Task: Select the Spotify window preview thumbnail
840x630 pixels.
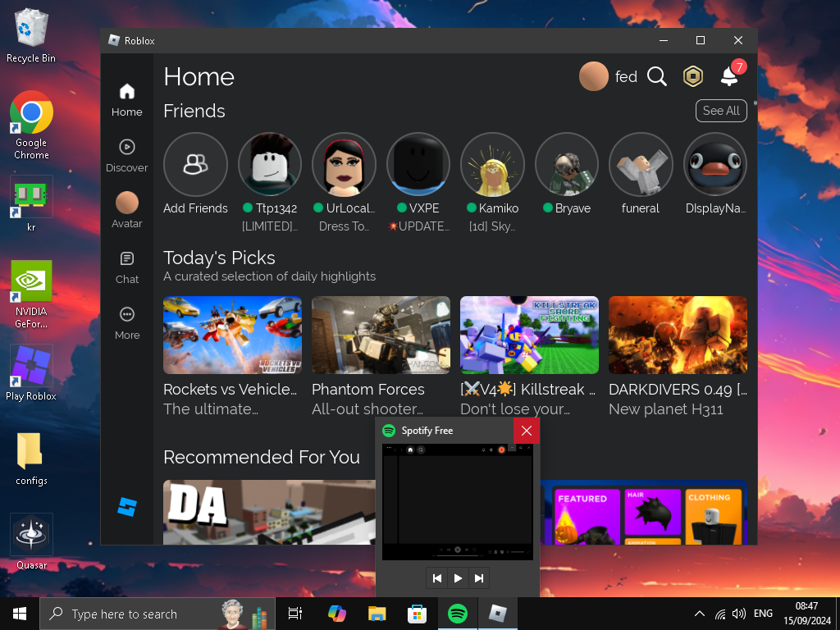Action: point(458,502)
